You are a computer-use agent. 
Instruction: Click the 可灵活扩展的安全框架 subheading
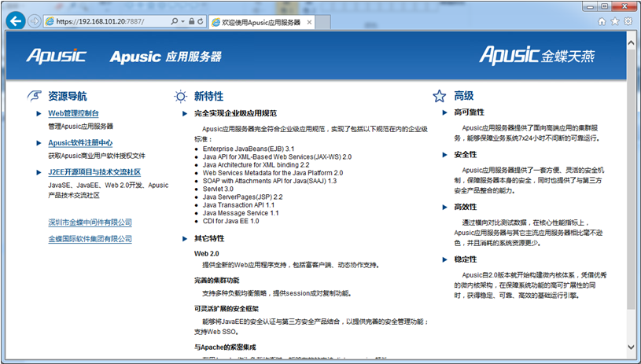tap(227, 308)
